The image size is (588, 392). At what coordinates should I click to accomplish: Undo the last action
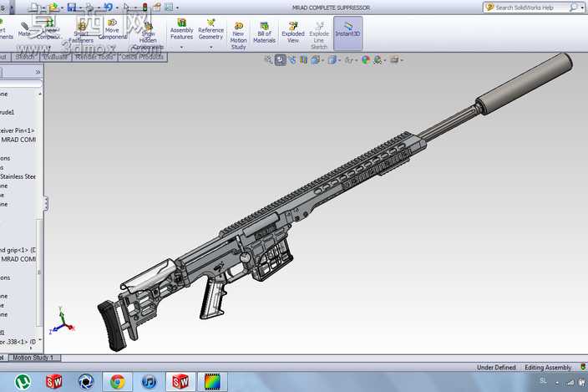108,7
